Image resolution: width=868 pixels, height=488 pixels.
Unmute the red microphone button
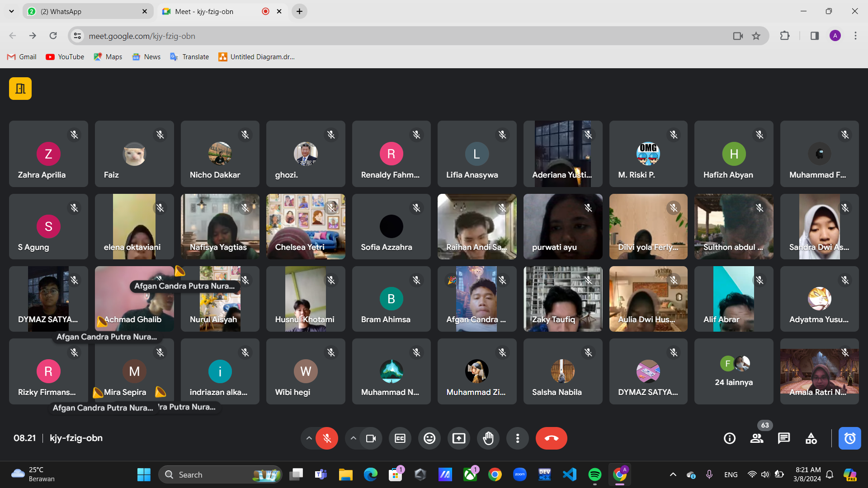(327, 438)
